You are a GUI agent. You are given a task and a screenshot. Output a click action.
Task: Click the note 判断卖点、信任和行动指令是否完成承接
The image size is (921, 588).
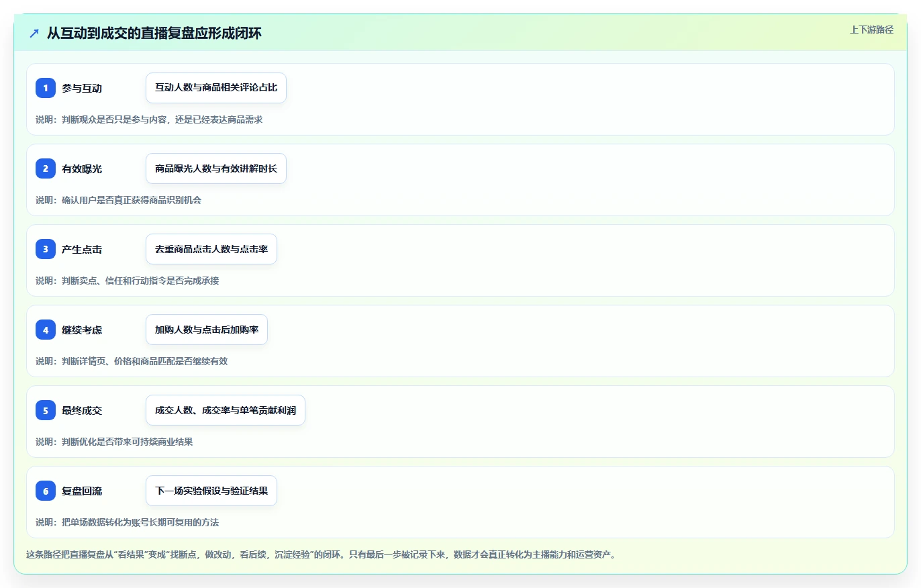140,281
